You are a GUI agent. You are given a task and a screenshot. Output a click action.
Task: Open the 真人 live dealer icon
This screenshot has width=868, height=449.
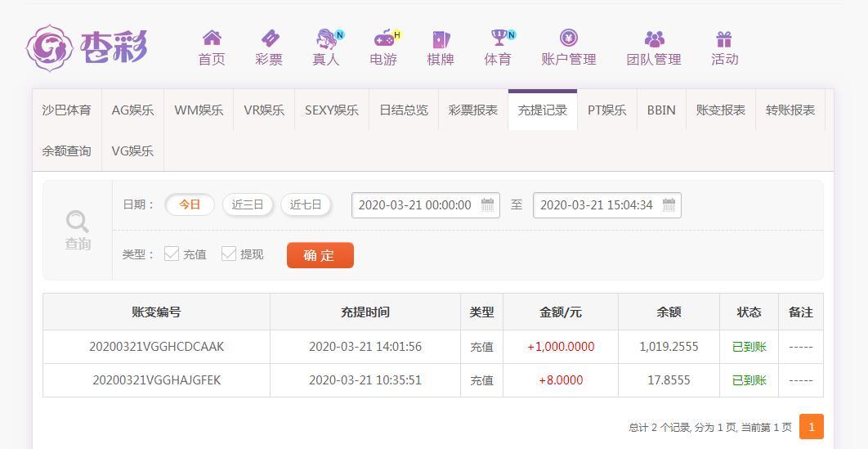point(327,38)
